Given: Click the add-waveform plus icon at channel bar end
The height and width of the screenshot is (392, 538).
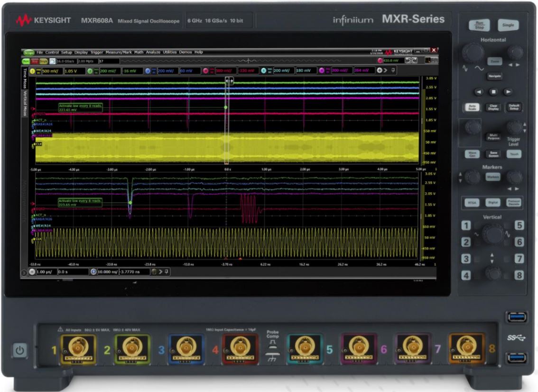Looking at the screenshot, I should 380,70.
